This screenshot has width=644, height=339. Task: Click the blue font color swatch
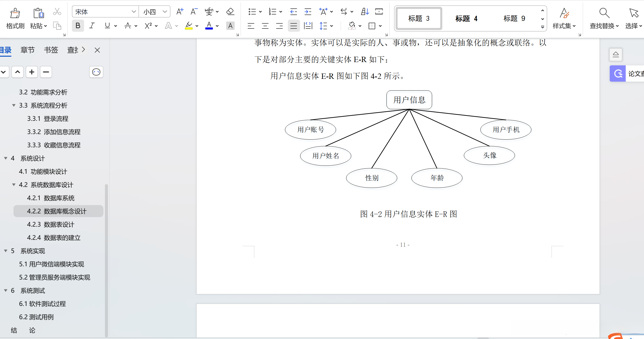[x=209, y=26]
